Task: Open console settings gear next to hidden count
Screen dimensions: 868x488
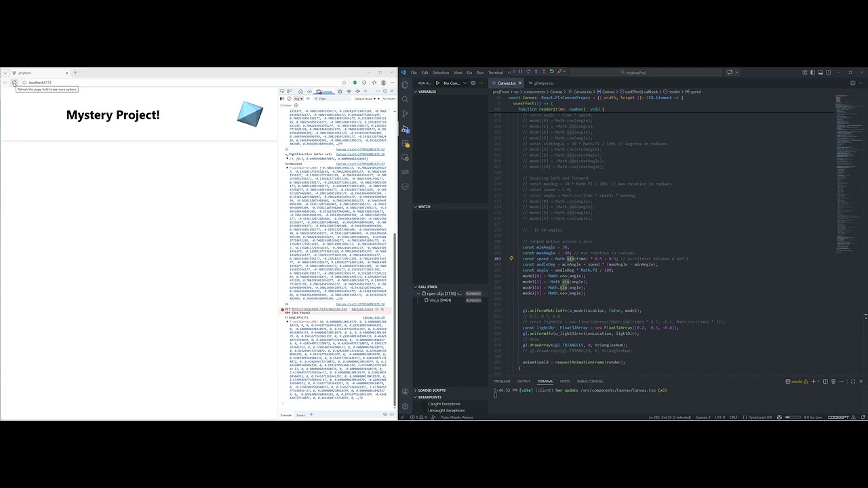Action: point(296,105)
